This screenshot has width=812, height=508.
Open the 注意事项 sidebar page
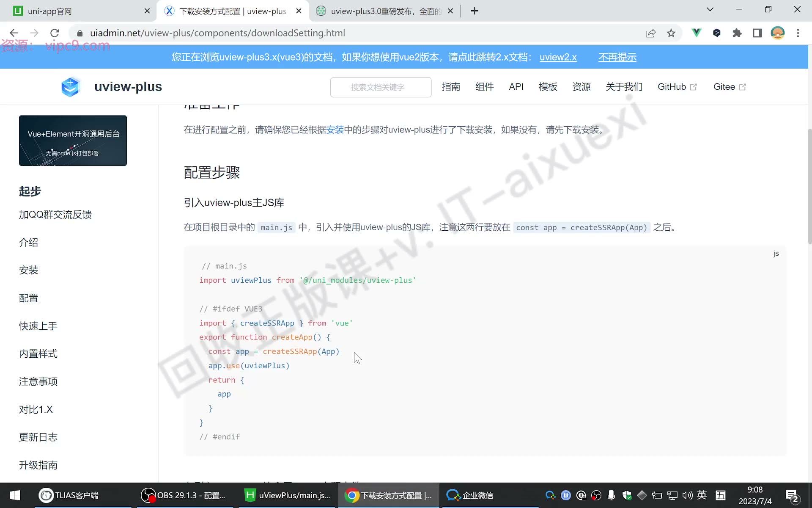[38, 381]
